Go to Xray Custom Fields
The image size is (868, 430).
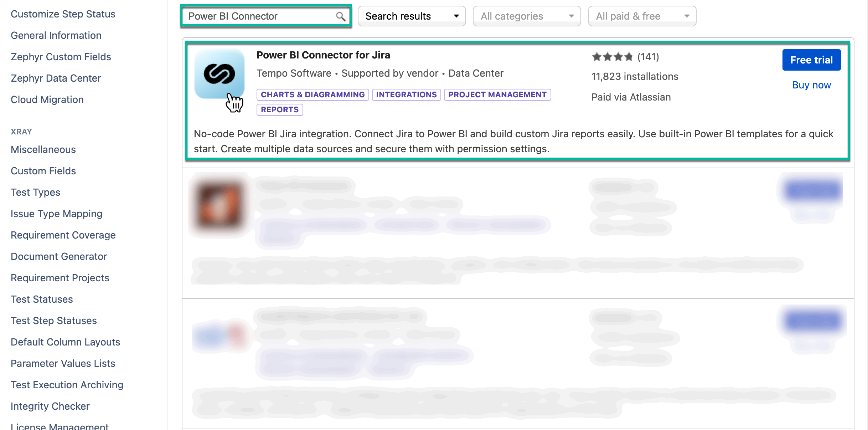[43, 171]
